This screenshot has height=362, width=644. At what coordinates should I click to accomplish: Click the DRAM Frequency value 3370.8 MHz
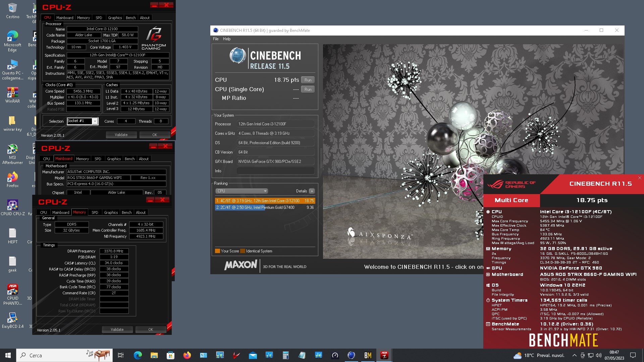(114, 251)
